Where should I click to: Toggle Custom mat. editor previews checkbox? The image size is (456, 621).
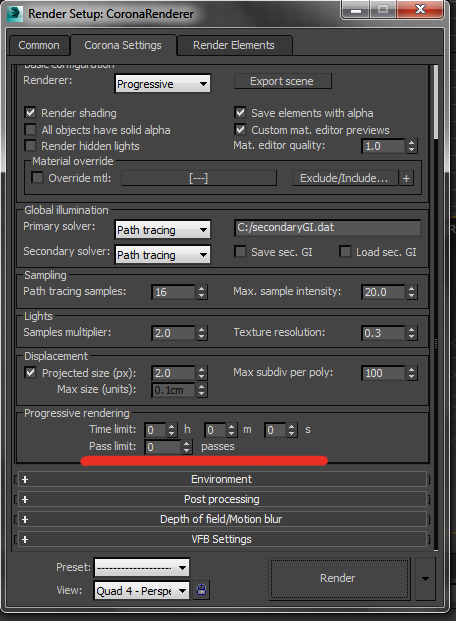click(x=240, y=130)
